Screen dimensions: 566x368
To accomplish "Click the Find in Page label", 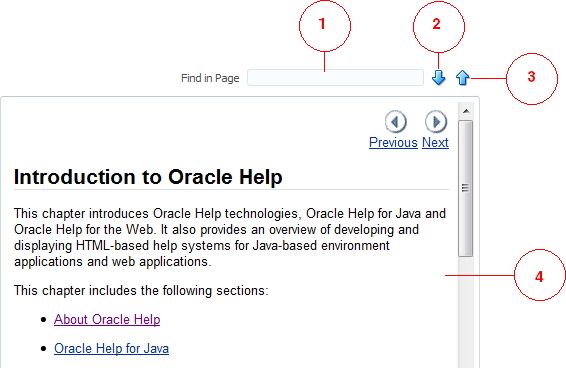I will click(x=210, y=78).
